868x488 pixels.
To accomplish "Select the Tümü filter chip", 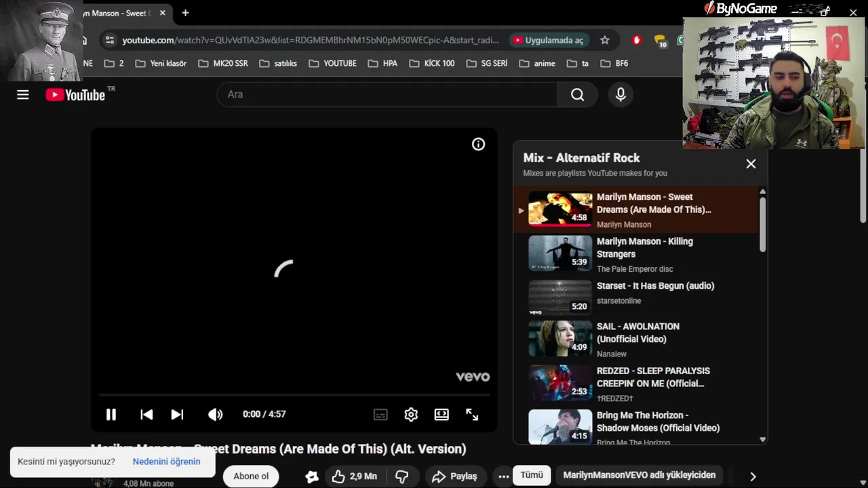I will click(x=532, y=475).
